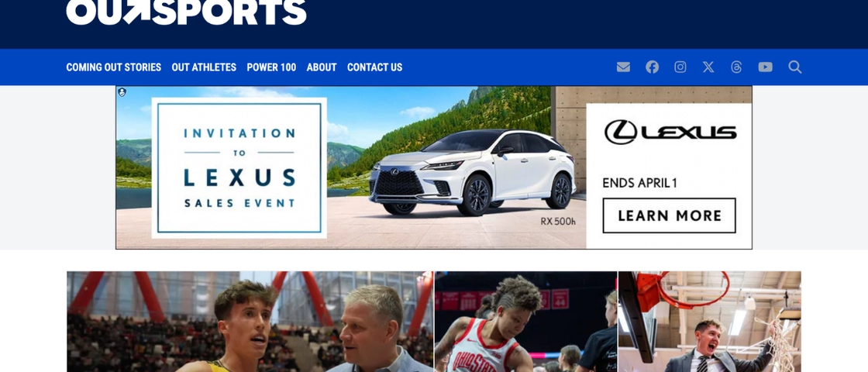Open the Instagram icon link

click(680, 67)
